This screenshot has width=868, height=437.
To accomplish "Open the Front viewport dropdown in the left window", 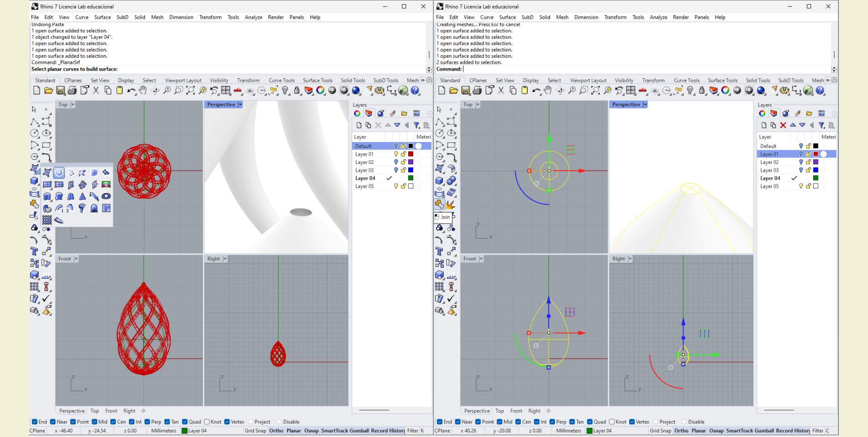I will point(76,259).
